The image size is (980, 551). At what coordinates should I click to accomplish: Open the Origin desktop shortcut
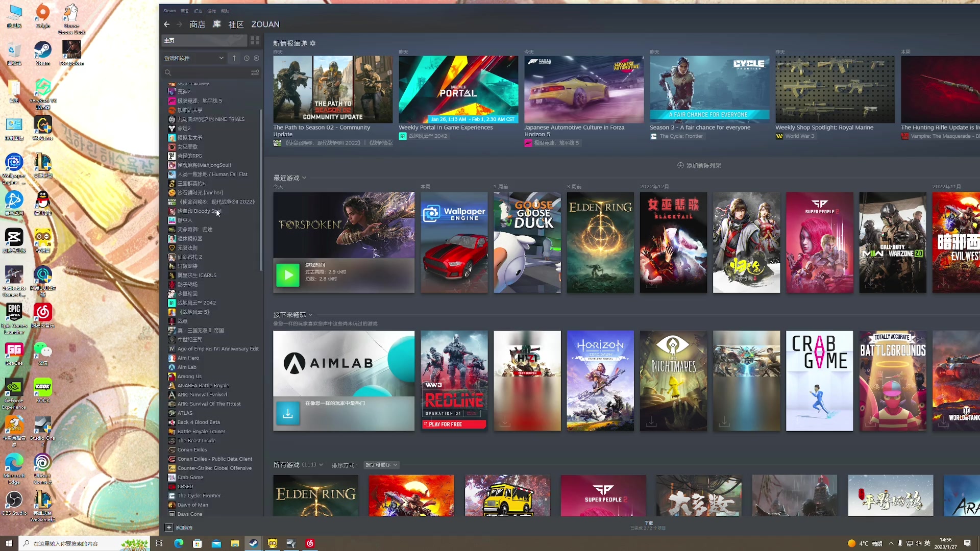pyautogui.click(x=43, y=16)
